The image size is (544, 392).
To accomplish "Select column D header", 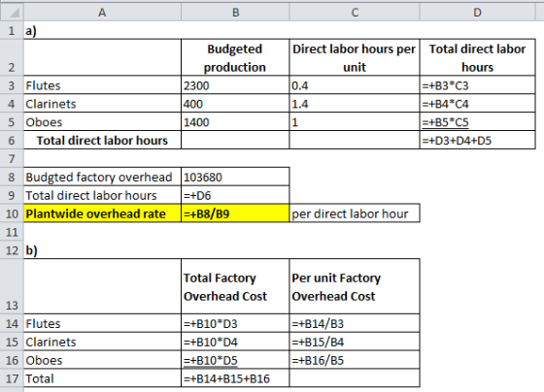I will [x=477, y=13].
